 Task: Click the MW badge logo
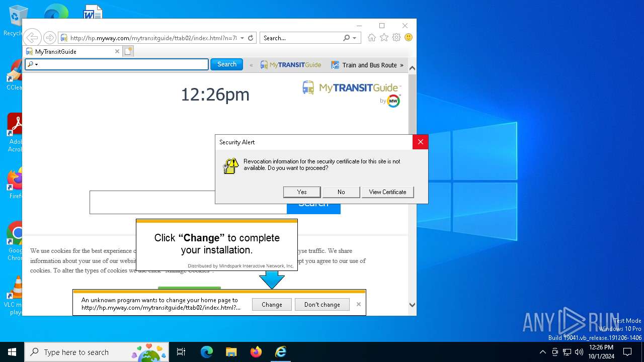(x=393, y=101)
